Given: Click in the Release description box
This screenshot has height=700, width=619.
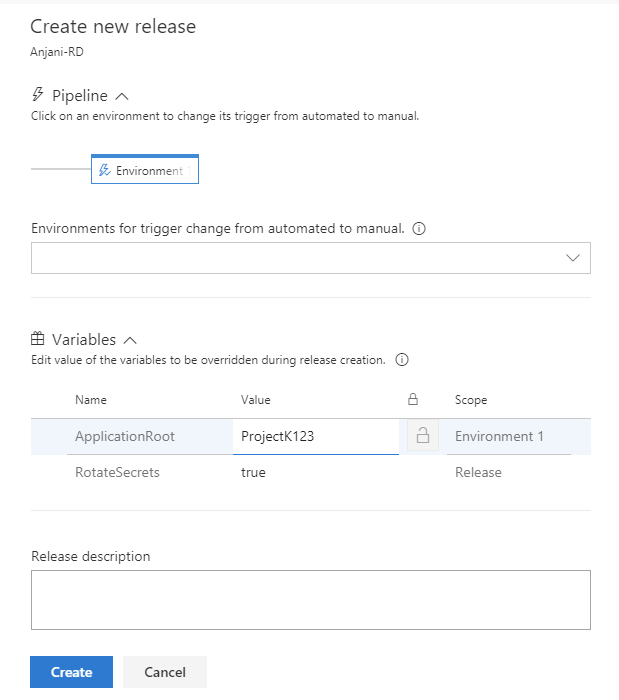Looking at the screenshot, I should tap(311, 600).
